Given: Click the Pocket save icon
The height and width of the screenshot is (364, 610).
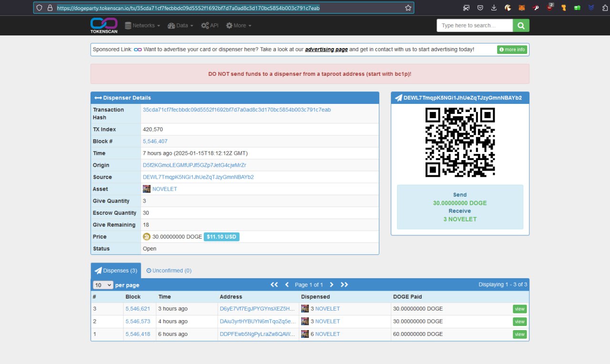Looking at the screenshot, I should (480, 8).
